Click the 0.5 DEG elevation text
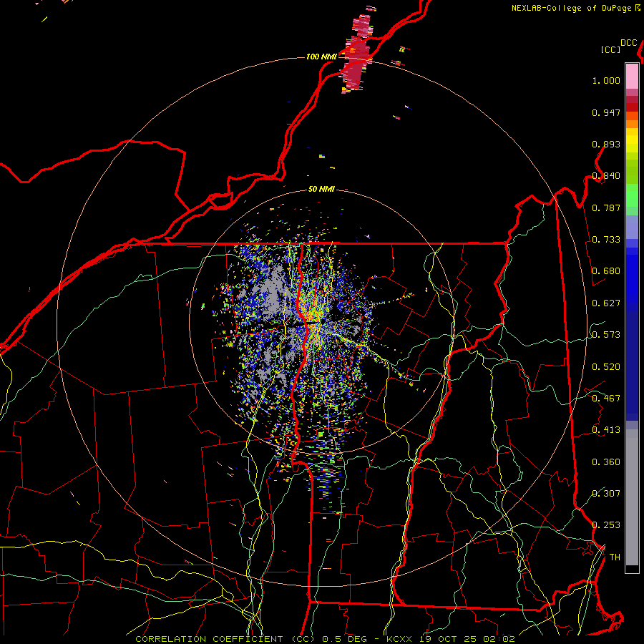Image resolution: width=644 pixels, height=644 pixels. 344,639
